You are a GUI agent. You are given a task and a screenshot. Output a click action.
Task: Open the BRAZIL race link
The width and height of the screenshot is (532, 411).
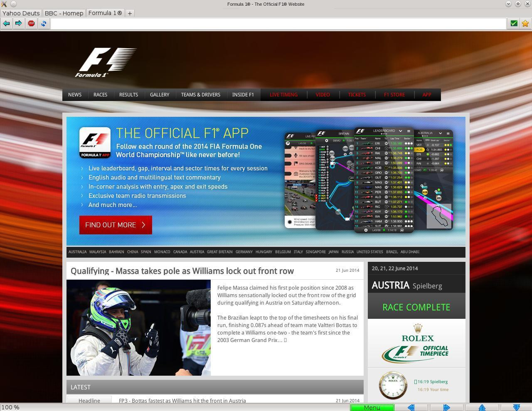pyautogui.click(x=392, y=252)
